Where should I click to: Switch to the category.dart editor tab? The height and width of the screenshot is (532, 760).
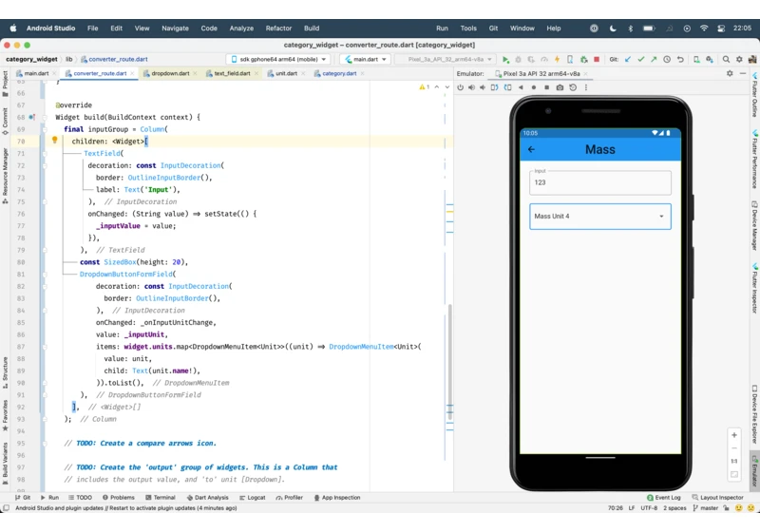click(339, 73)
